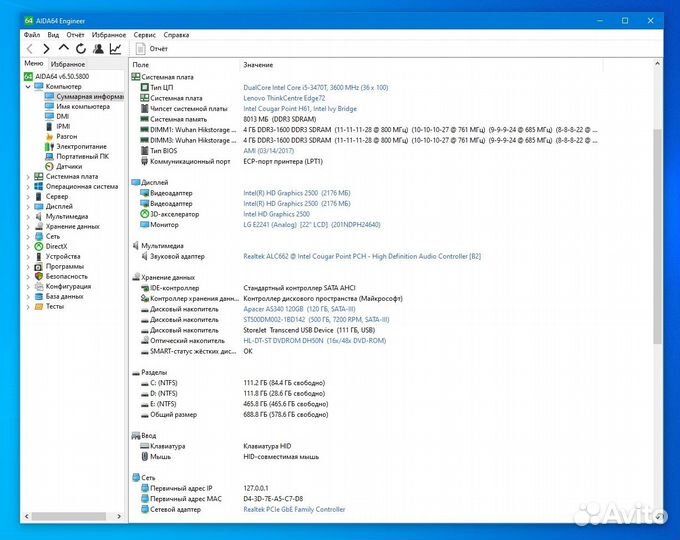
Task: Open DualCore Intel Core i5-3470T link
Action: point(315,88)
